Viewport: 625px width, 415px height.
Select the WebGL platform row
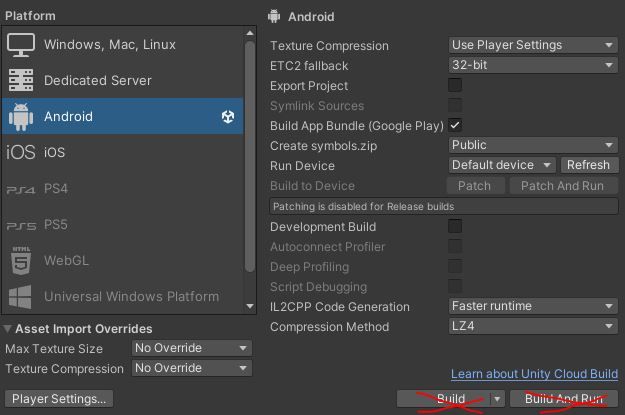pyautogui.click(x=123, y=261)
